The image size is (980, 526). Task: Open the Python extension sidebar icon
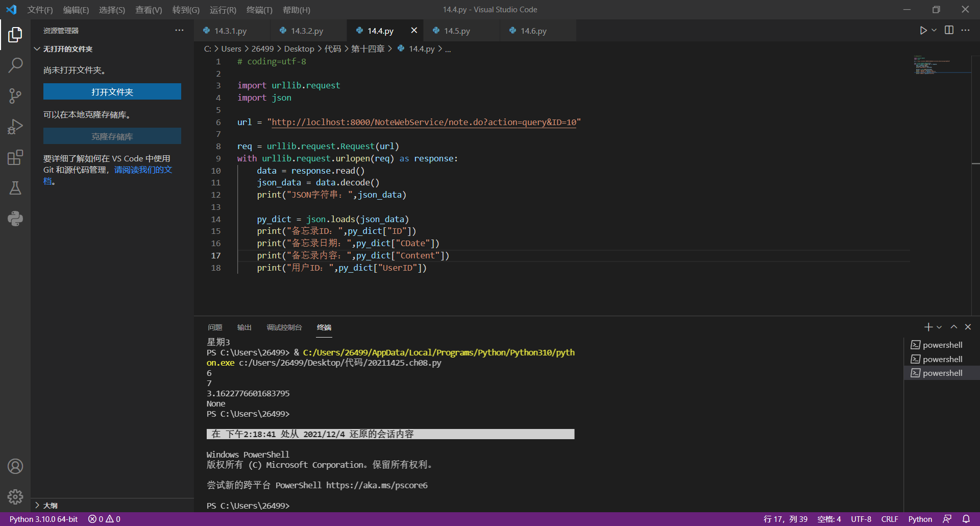click(15, 219)
